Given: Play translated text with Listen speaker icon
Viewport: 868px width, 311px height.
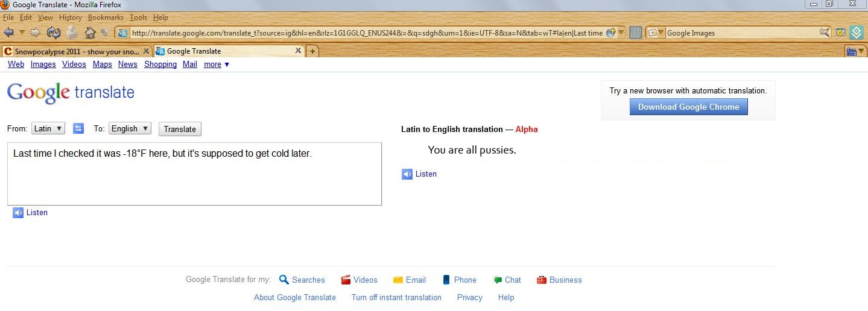Looking at the screenshot, I should (x=407, y=174).
